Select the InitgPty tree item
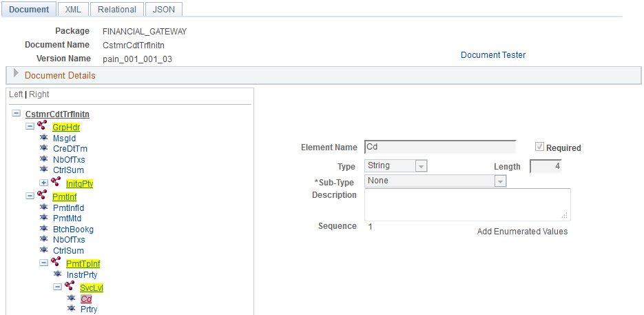644x315 pixels. [80, 184]
